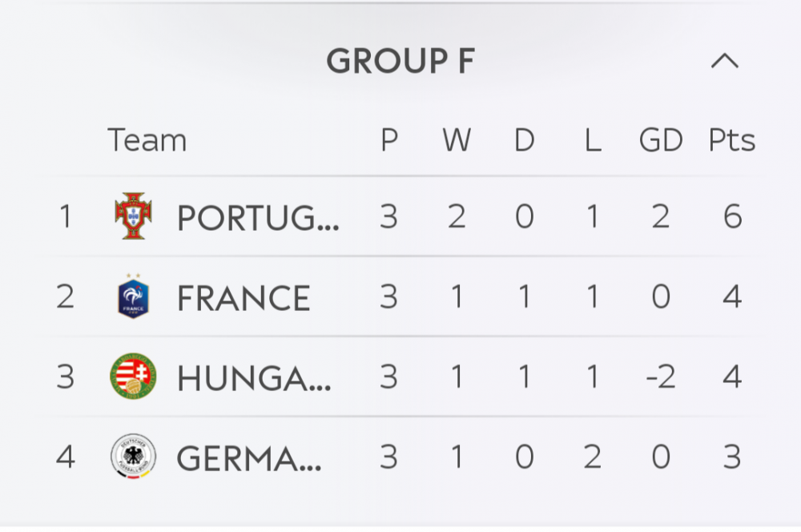Screen dimensions: 801x532
Task: Click the D draws column header
Action: (525, 140)
